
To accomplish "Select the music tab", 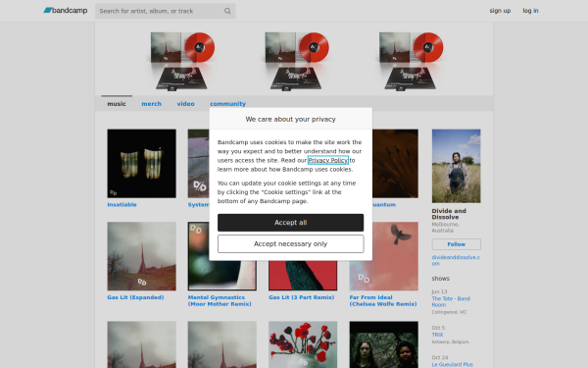I will (x=117, y=104).
